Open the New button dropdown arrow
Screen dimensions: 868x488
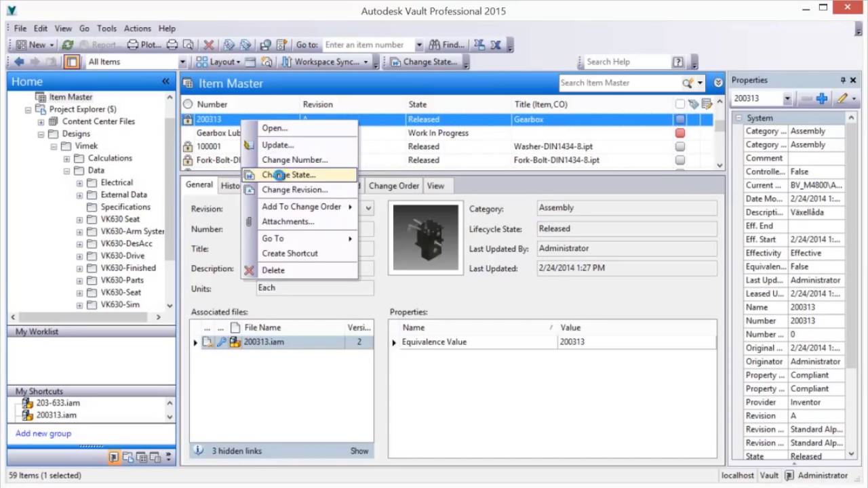pyautogui.click(x=52, y=45)
